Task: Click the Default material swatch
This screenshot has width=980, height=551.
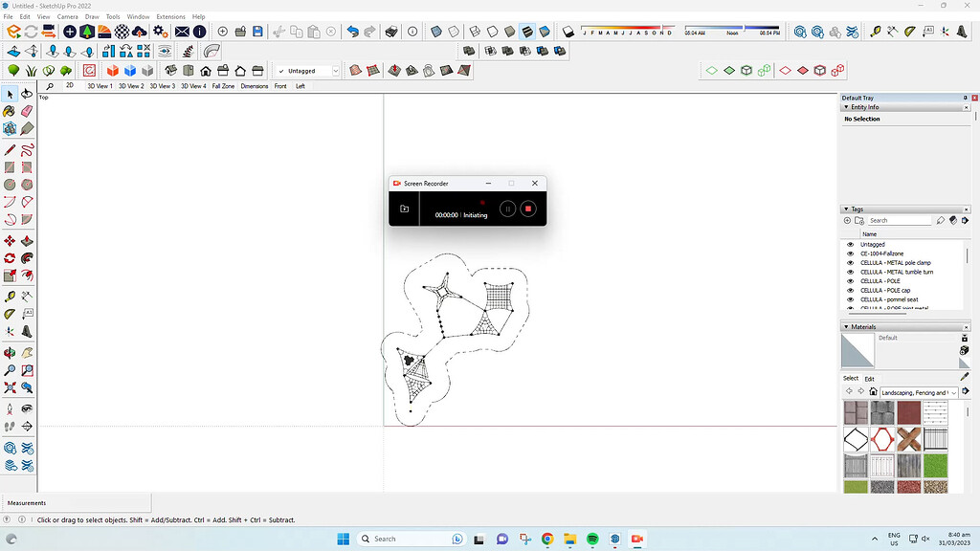Action: (857, 349)
